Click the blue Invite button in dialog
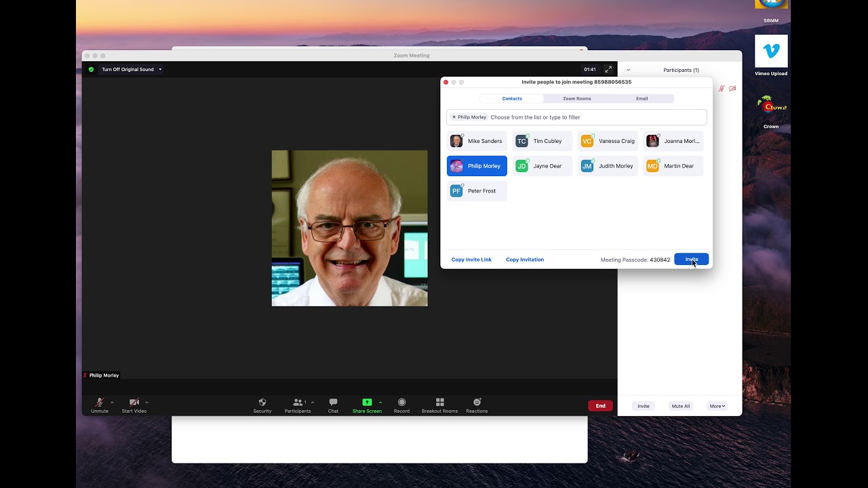Viewport: 868px width, 488px height. [691, 260]
